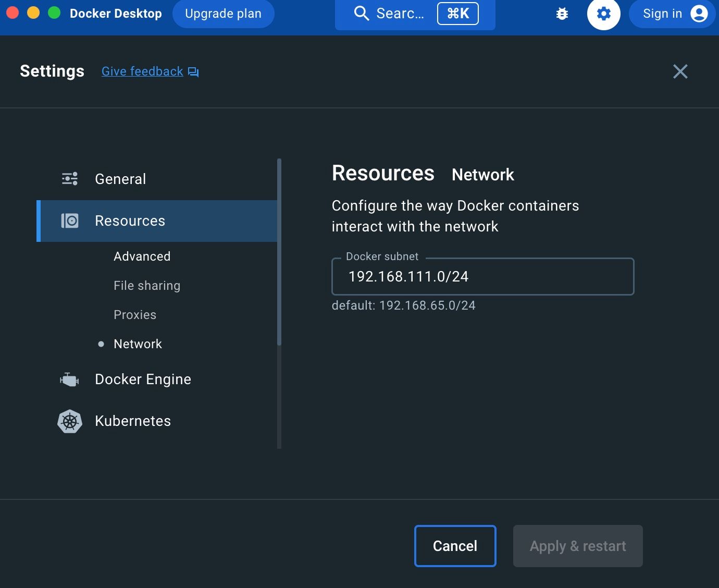This screenshot has height=588, width=719.
Task: Click the Resources disk icon
Action: pyautogui.click(x=70, y=221)
